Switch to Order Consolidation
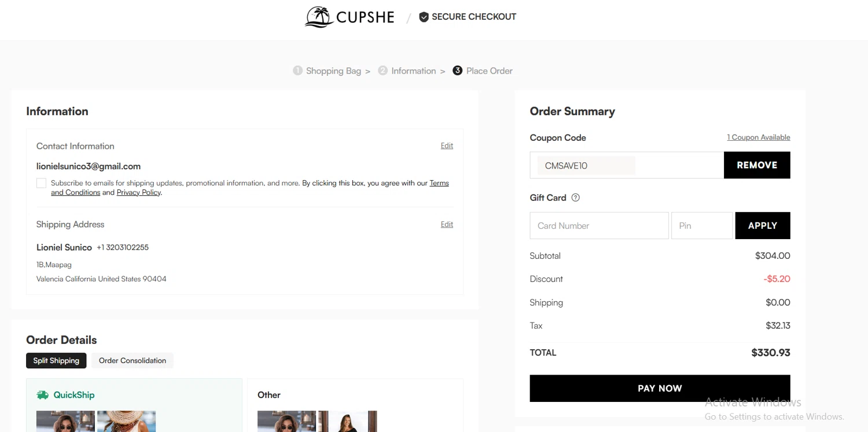 pyautogui.click(x=132, y=360)
